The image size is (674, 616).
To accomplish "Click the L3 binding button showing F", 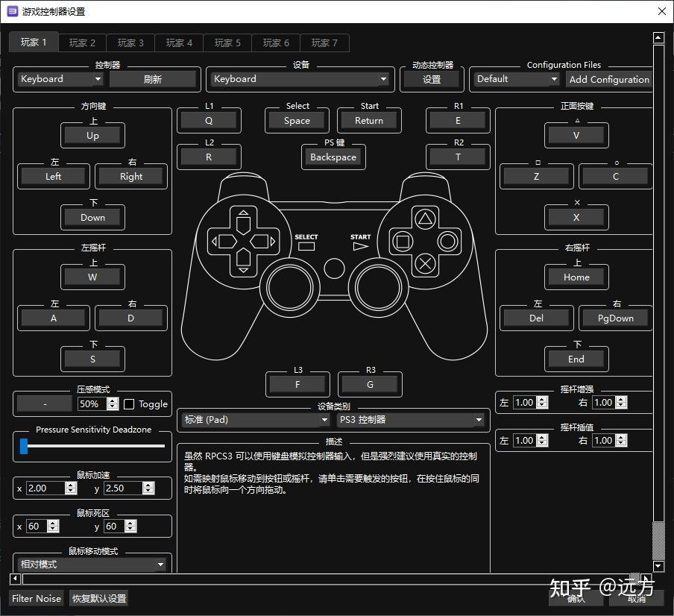I will pyautogui.click(x=297, y=384).
